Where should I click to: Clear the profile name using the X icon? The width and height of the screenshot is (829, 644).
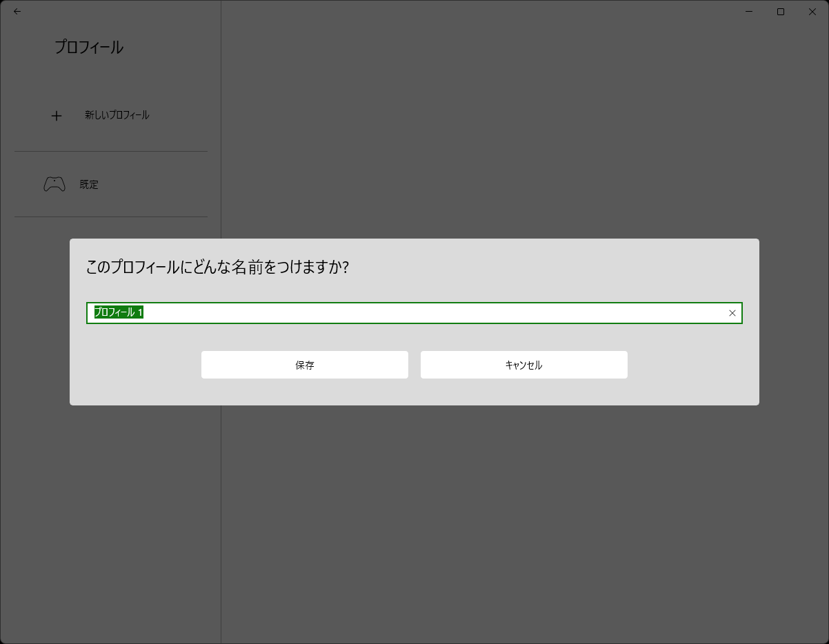point(732,313)
